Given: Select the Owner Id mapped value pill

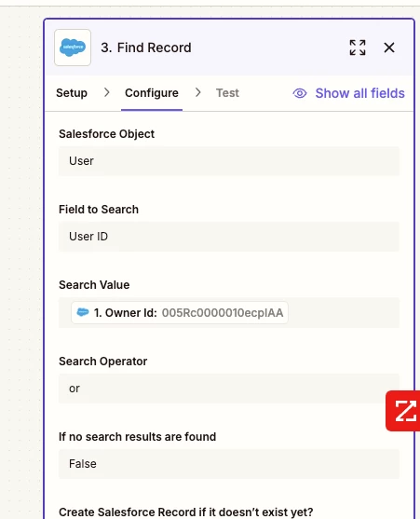Looking at the screenshot, I should tap(180, 313).
